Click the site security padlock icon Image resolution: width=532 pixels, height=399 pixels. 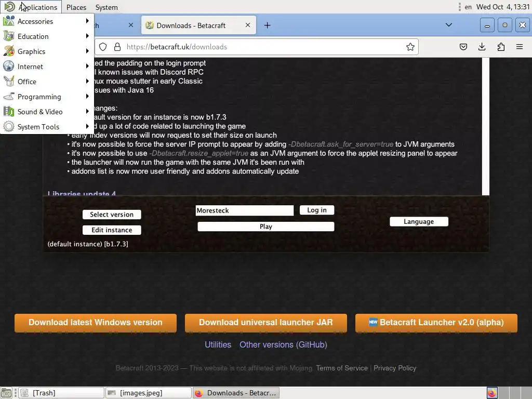pos(117,47)
